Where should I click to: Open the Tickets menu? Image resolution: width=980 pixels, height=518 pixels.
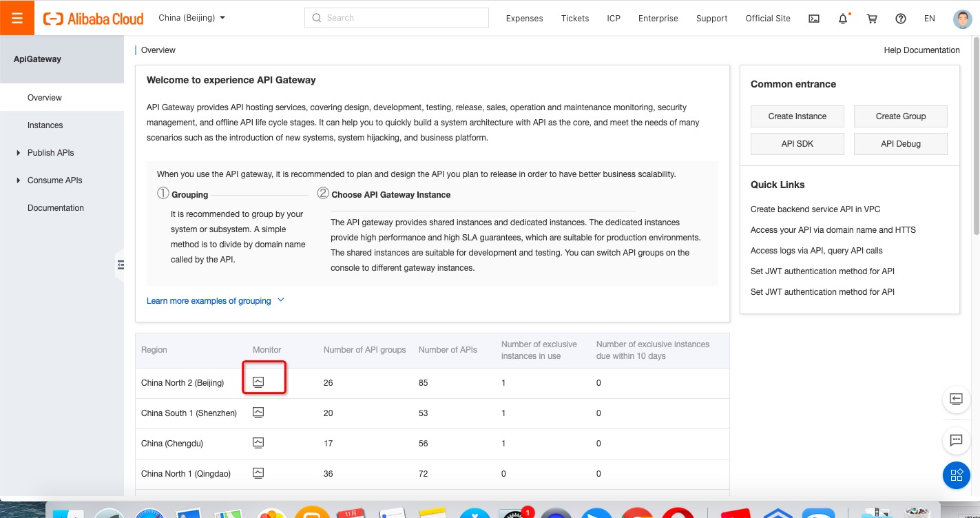tap(575, 19)
